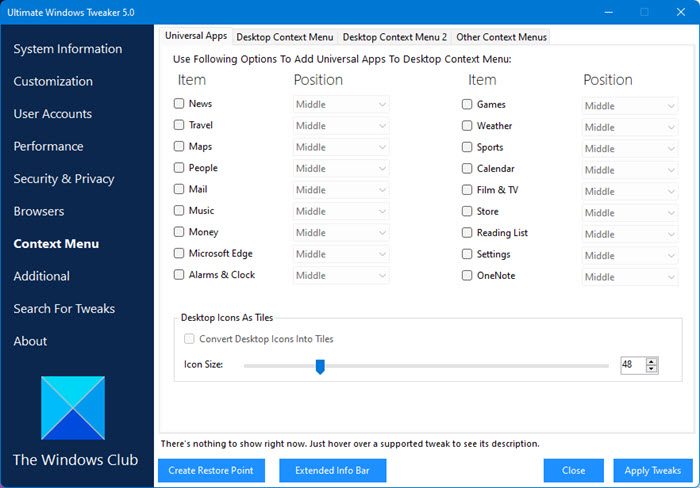Open the Performance section

pos(48,146)
